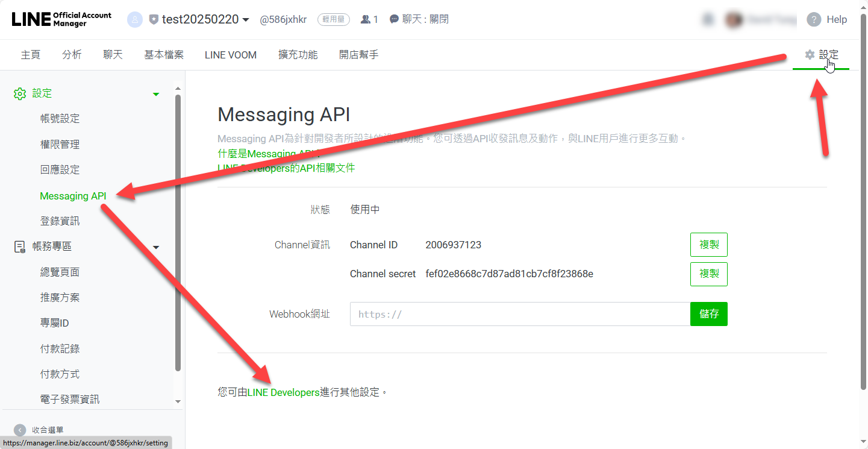Open the 開店幫手 tab
The height and width of the screenshot is (449, 868).
click(x=358, y=55)
